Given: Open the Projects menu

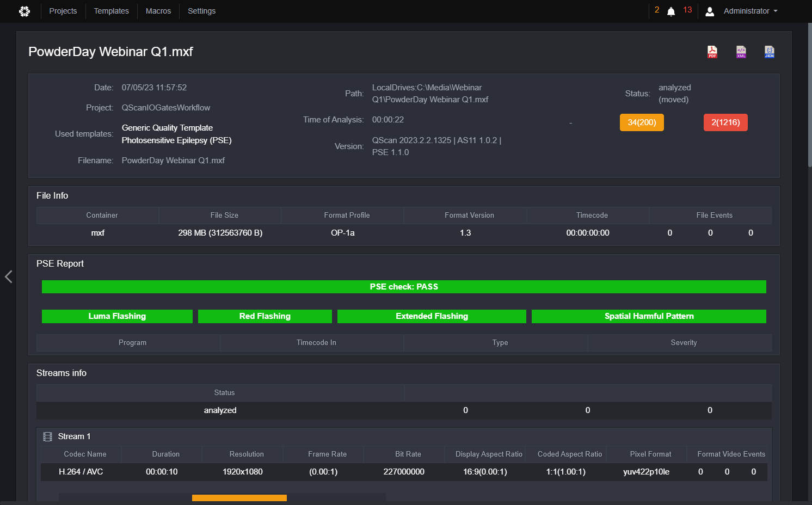Looking at the screenshot, I should tap(63, 11).
